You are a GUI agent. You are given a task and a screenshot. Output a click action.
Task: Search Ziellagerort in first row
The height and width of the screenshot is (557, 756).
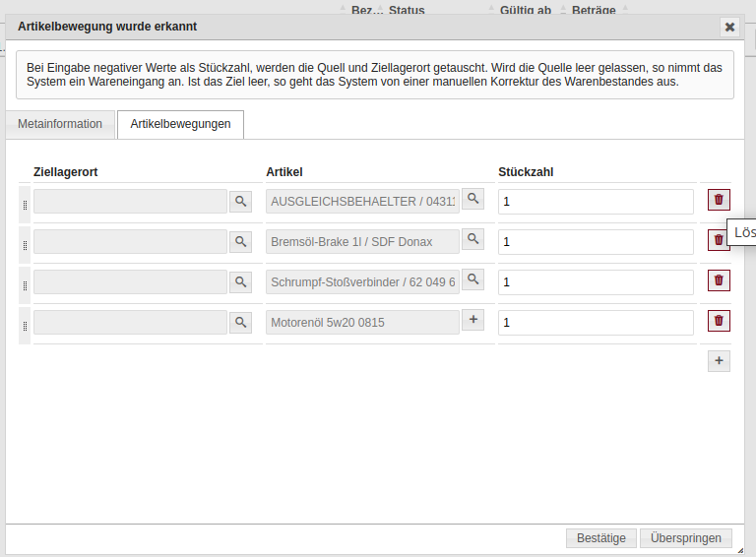[x=240, y=202]
